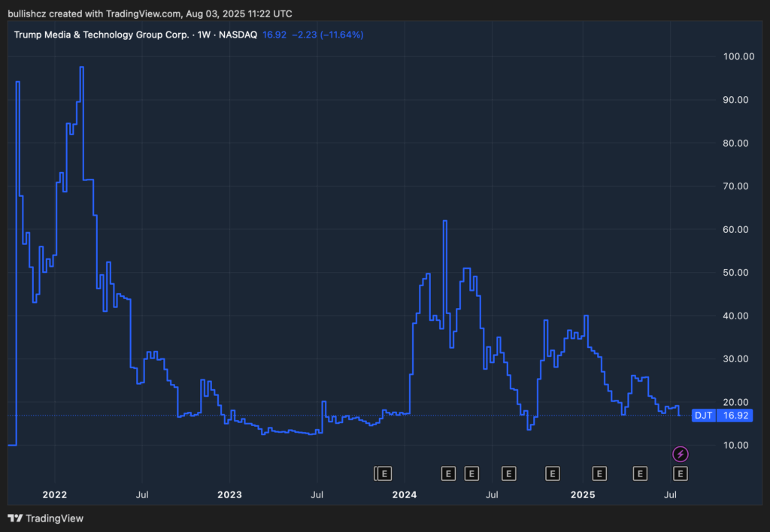Screen dimensions: 770x532
Task: Click the Jul label after 2025
Action: tap(670, 494)
